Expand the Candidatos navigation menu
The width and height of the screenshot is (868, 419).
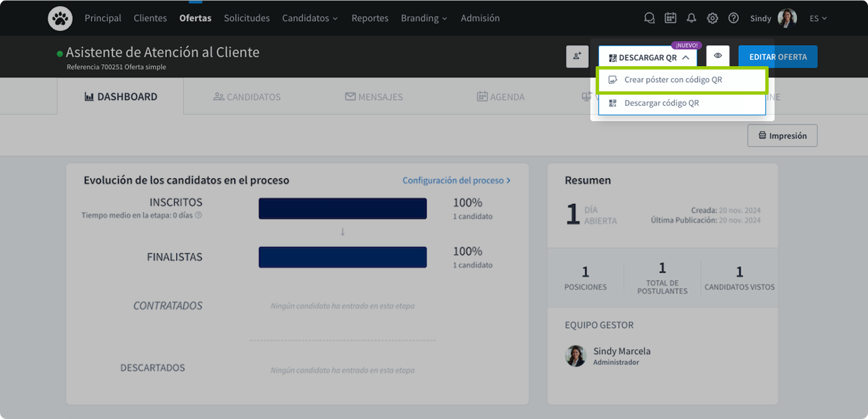(309, 19)
